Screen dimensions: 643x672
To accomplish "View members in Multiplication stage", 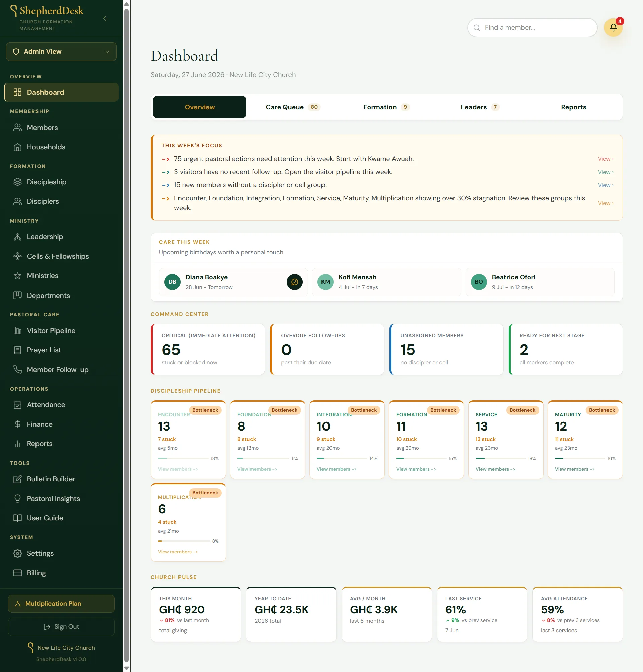I will (177, 552).
